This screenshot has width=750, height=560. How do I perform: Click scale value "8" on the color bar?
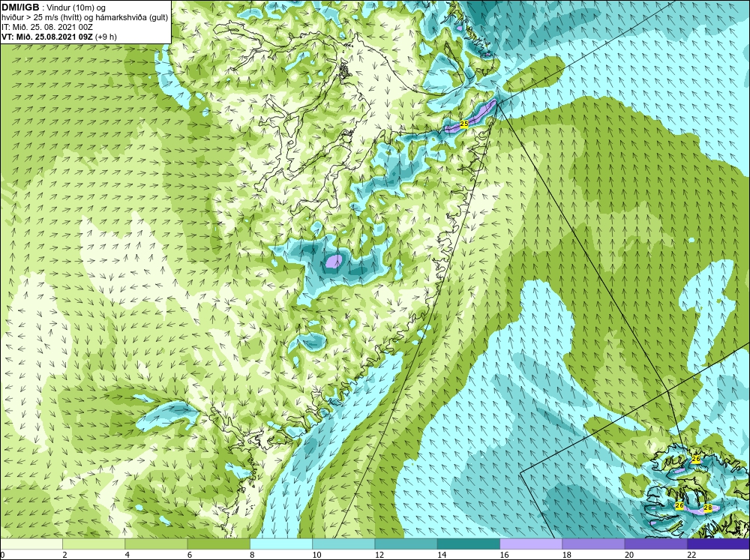pos(252,555)
